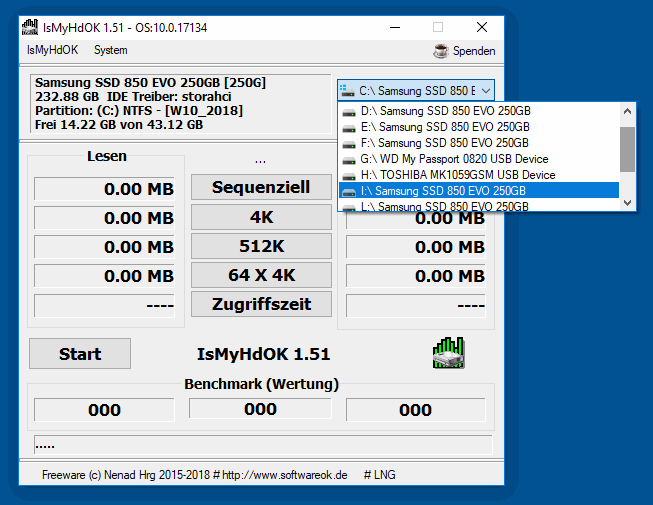This screenshot has height=505, width=653.
Task: Select D:\ Samsung SSD 850 EVO 250GB
Action: click(x=479, y=111)
